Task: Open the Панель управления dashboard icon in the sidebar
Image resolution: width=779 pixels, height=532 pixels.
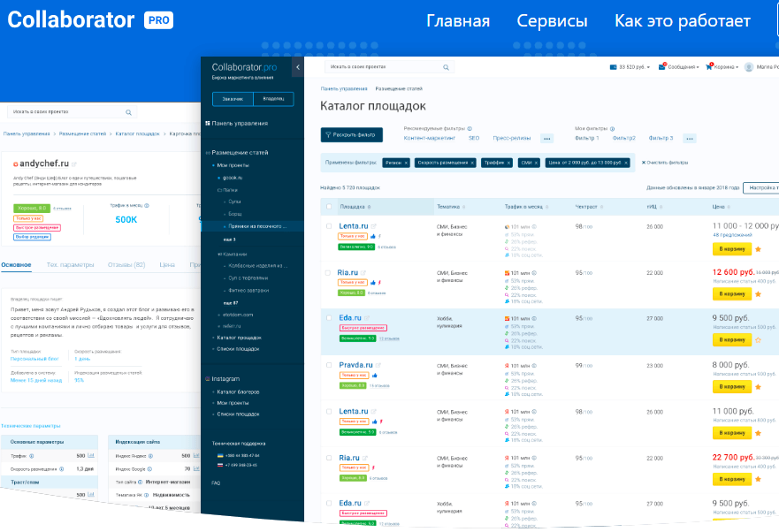Action: (208, 123)
